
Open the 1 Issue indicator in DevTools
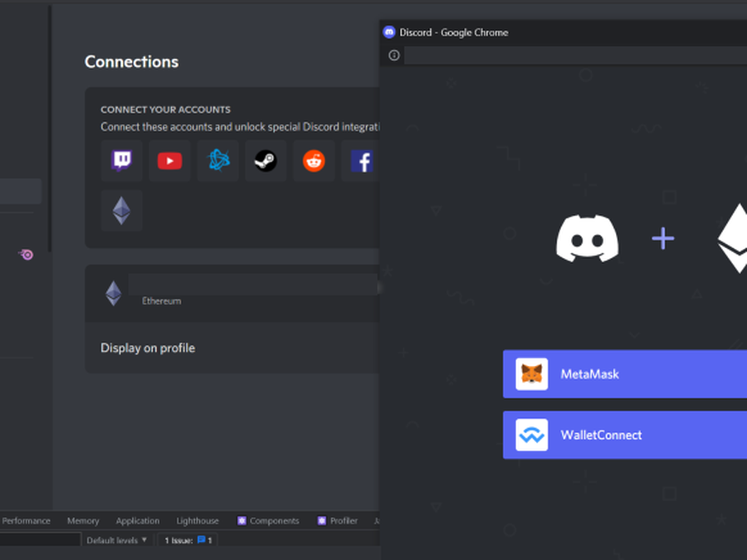pos(188,540)
